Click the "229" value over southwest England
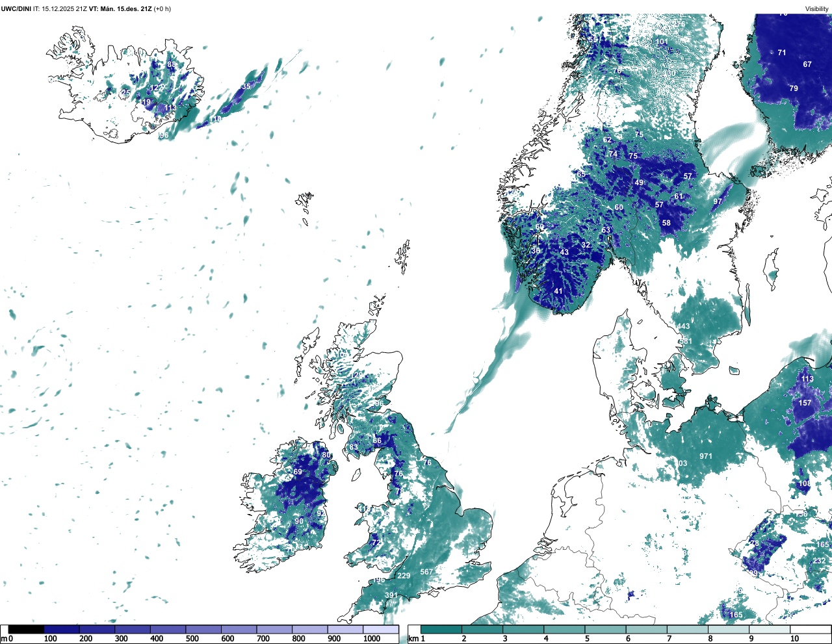The width and height of the screenshot is (832, 644). point(404,576)
